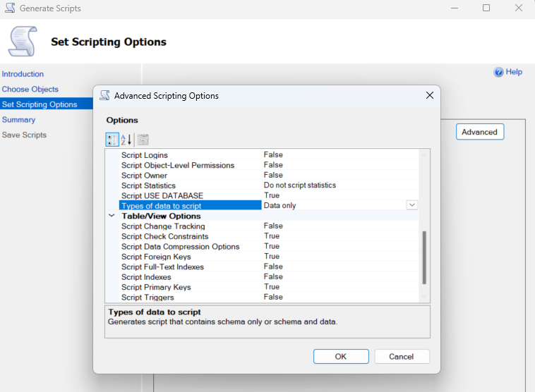Go to the Choose Objects page

click(30, 90)
